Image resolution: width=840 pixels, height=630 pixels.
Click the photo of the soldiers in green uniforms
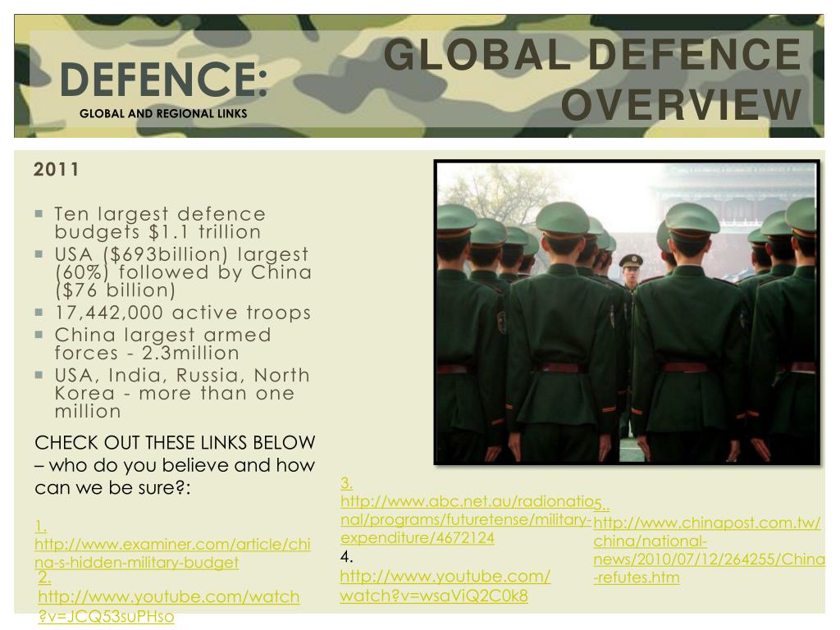(x=627, y=313)
